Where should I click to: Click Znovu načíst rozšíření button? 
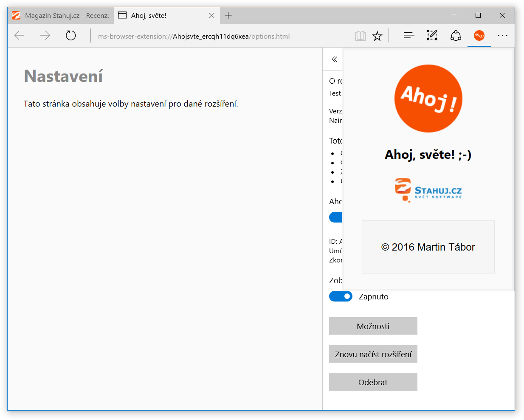(x=373, y=354)
